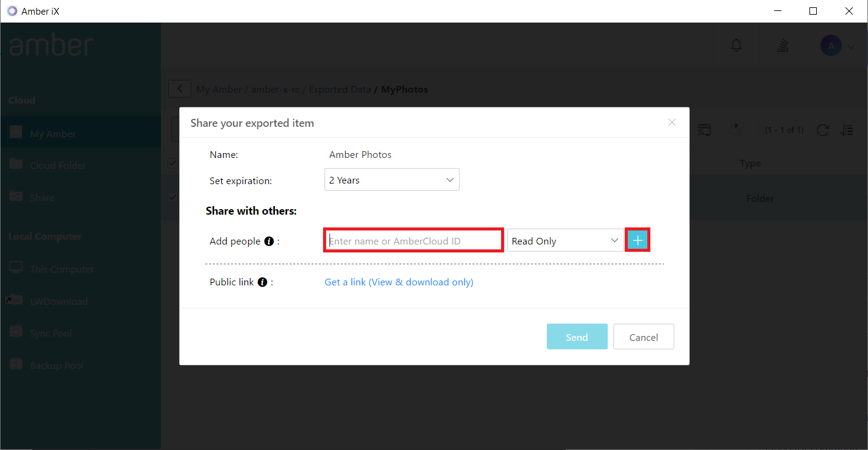The image size is (868, 450).
Task: Click the cast to device icon
Action: 705,130
